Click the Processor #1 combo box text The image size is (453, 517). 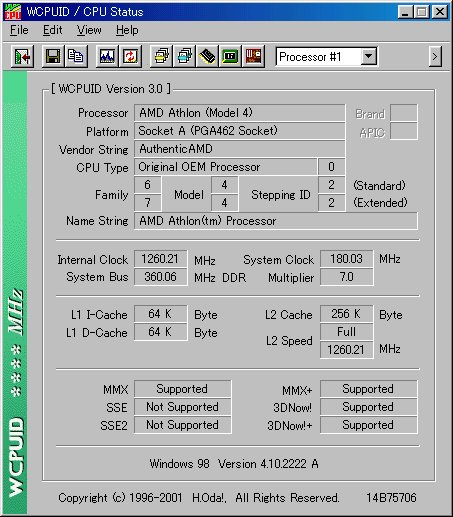pos(310,57)
